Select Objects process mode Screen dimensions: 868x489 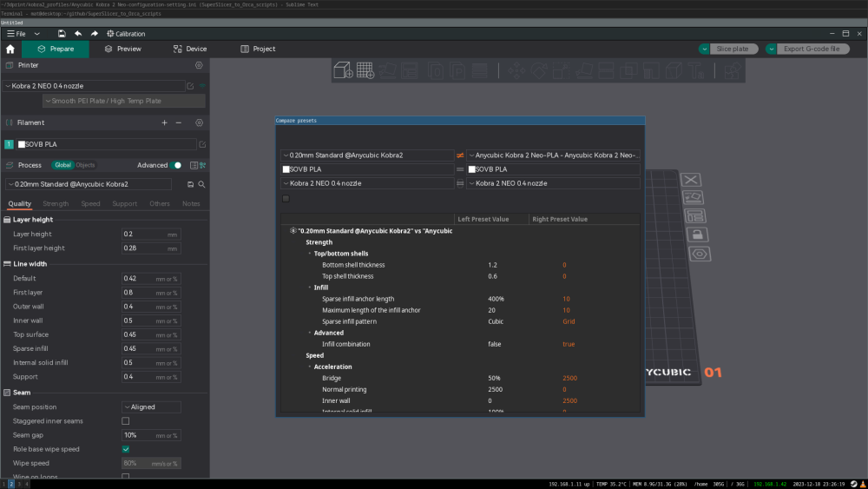click(85, 165)
